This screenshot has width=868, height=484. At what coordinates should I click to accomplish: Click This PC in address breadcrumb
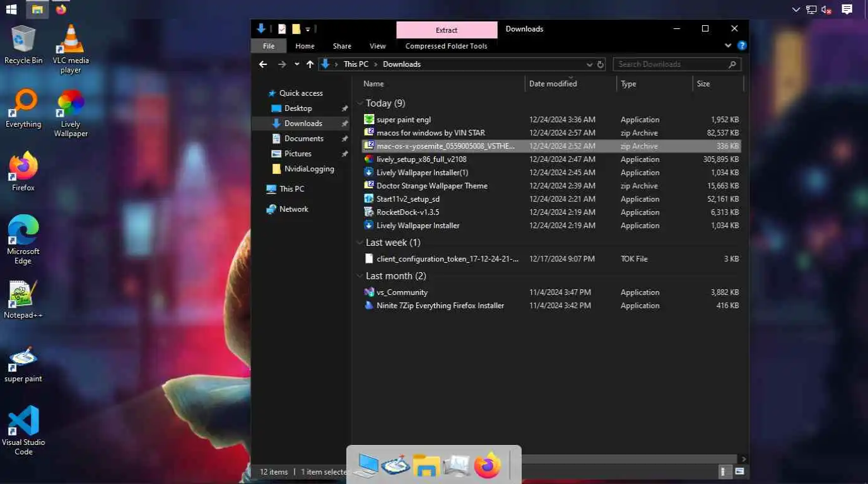(x=356, y=64)
